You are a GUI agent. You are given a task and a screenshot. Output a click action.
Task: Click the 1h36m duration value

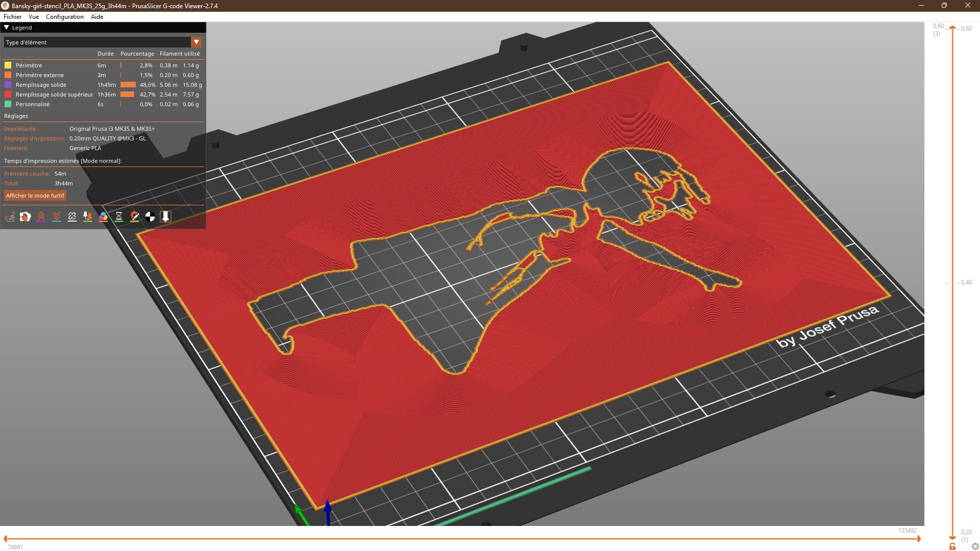[x=107, y=94]
